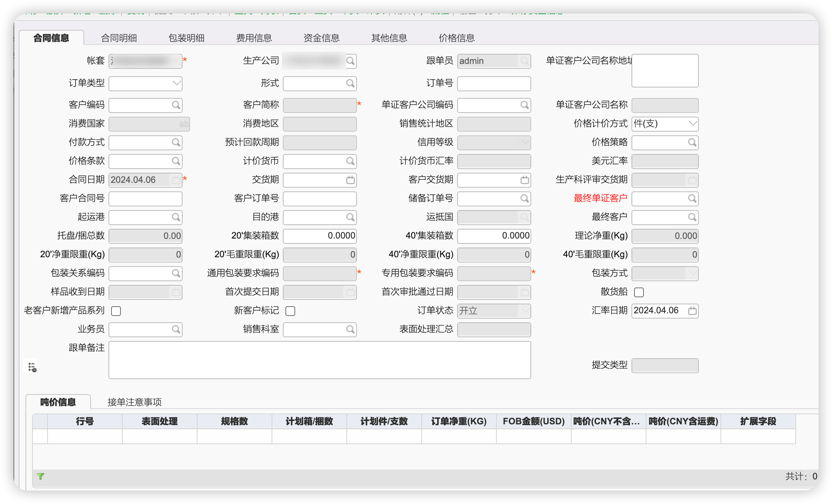Switch to the 费用信息 tab
The image size is (832, 504).
click(x=254, y=38)
